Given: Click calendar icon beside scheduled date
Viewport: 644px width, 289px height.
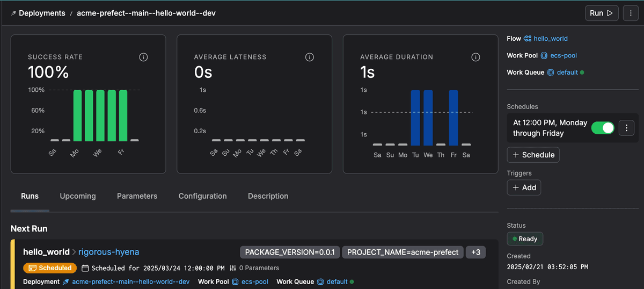Looking at the screenshot, I should 85,268.
